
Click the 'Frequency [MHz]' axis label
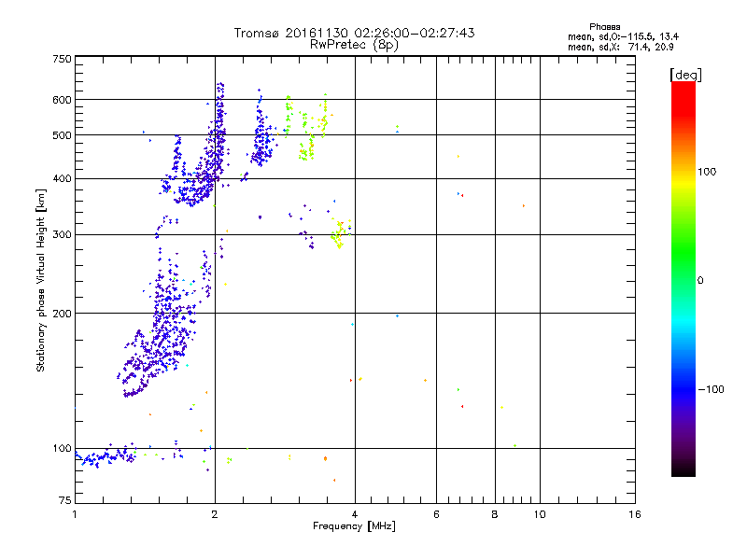click(x=354, y=526)
